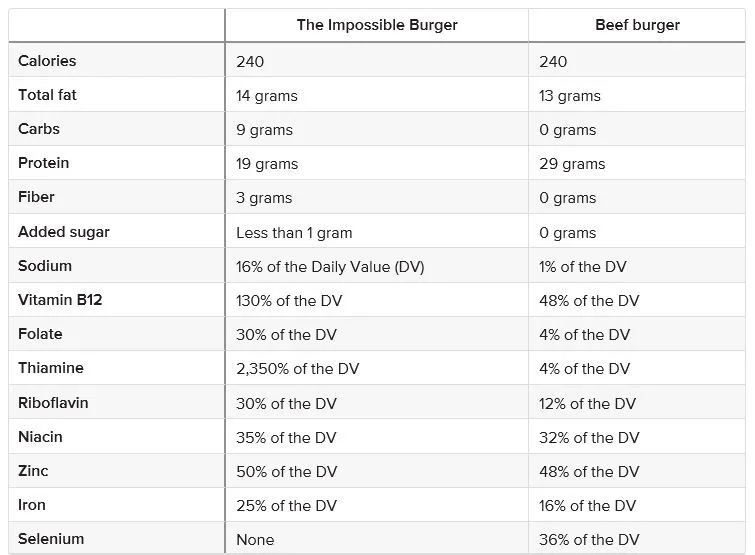The height and width of the screenshot is (555, 755).
Task: Click the "None" cell in Selenium row
Action: click(255, 539)
